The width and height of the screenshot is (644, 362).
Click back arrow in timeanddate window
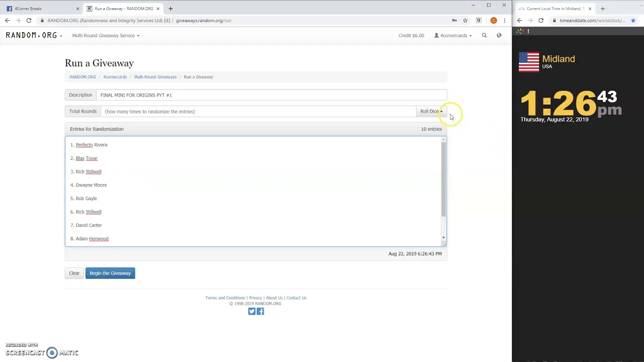(520, 21)
